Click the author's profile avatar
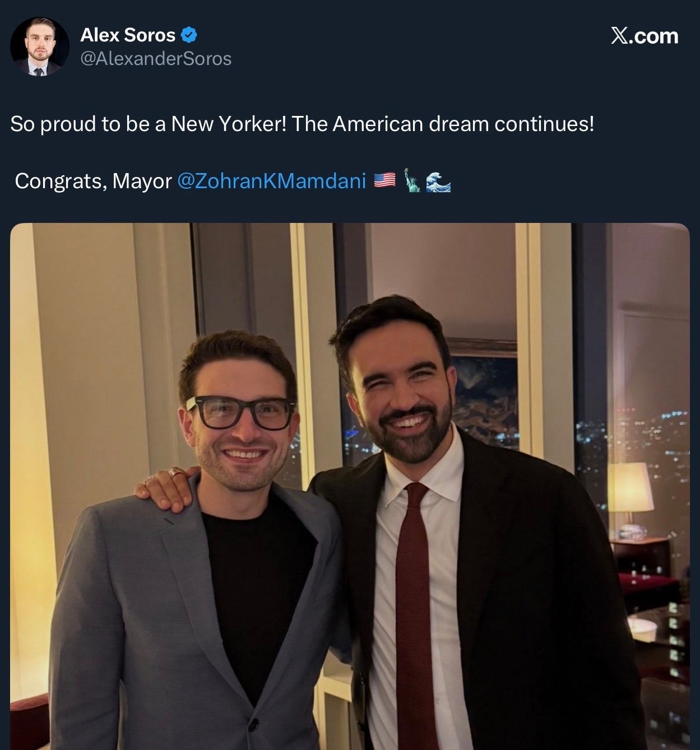The image size is (700, 750). [39, 46]
